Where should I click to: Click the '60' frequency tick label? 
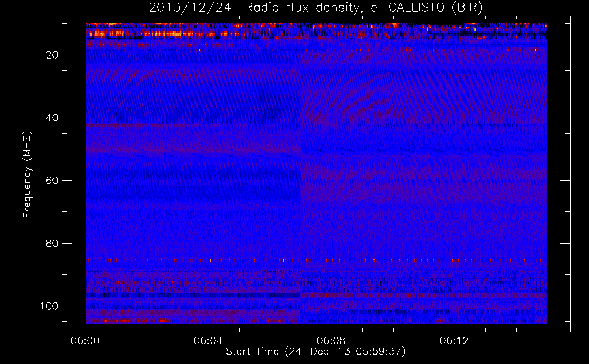tap(52, 181)
